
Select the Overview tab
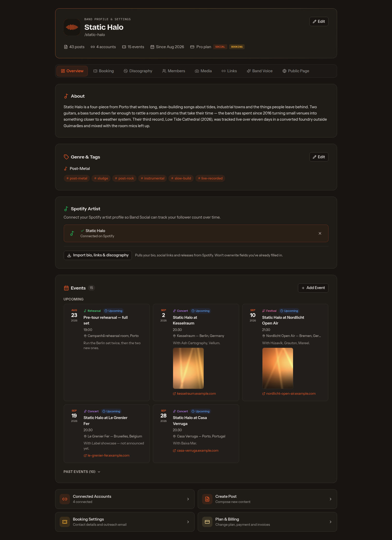(x=72, y=71)
